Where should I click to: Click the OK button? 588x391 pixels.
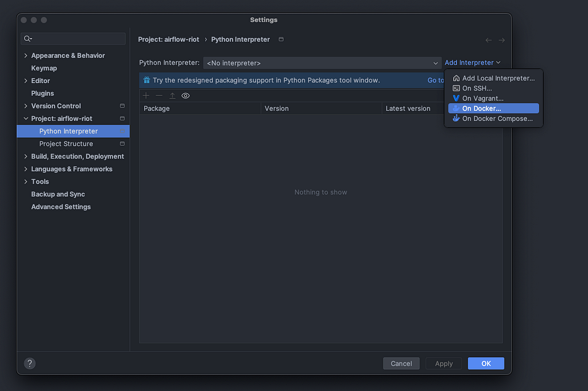click(486, 363)
